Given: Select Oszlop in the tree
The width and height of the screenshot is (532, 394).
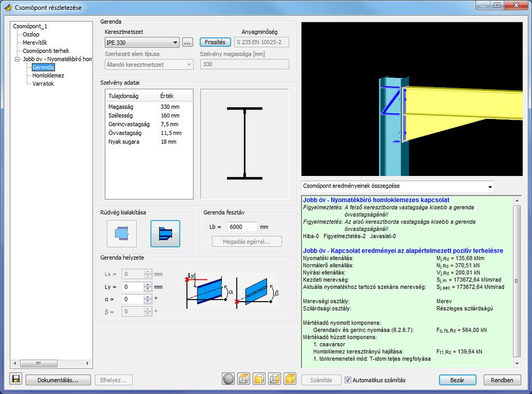Looking at the screenshot, I should click(x=31, y=34).
